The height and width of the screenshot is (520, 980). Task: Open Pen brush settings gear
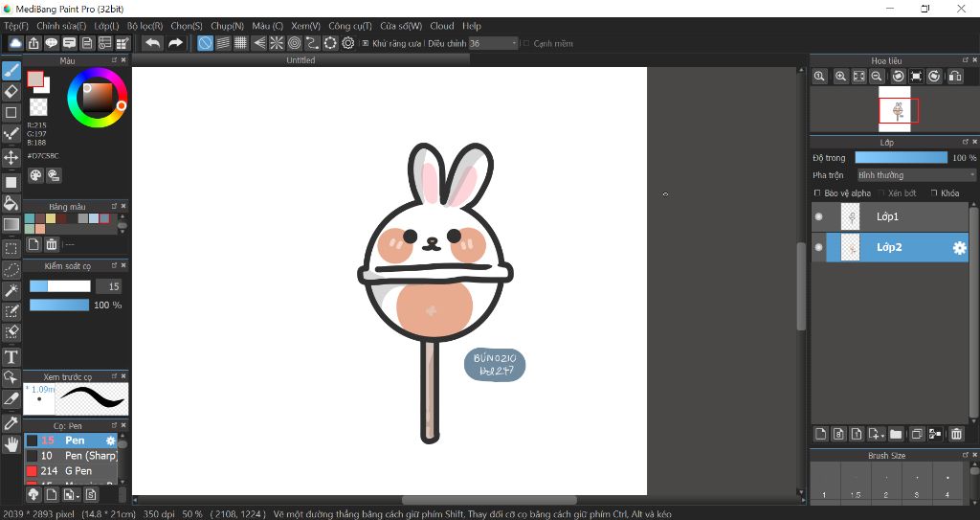111,441
